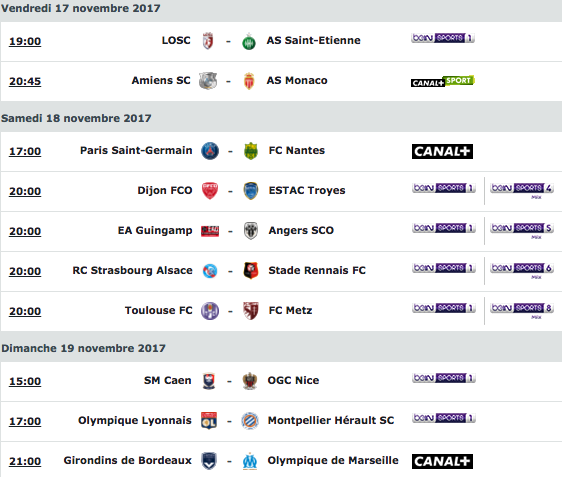Click the Stade Rennais FC crest
Screen dimensions: 562x477
(251, 271)
